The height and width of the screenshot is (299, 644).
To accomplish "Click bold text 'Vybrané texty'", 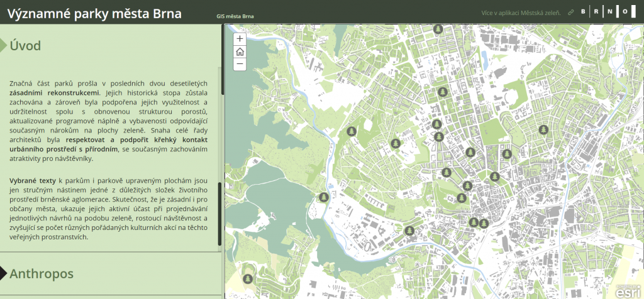I will tap(33, 180).
